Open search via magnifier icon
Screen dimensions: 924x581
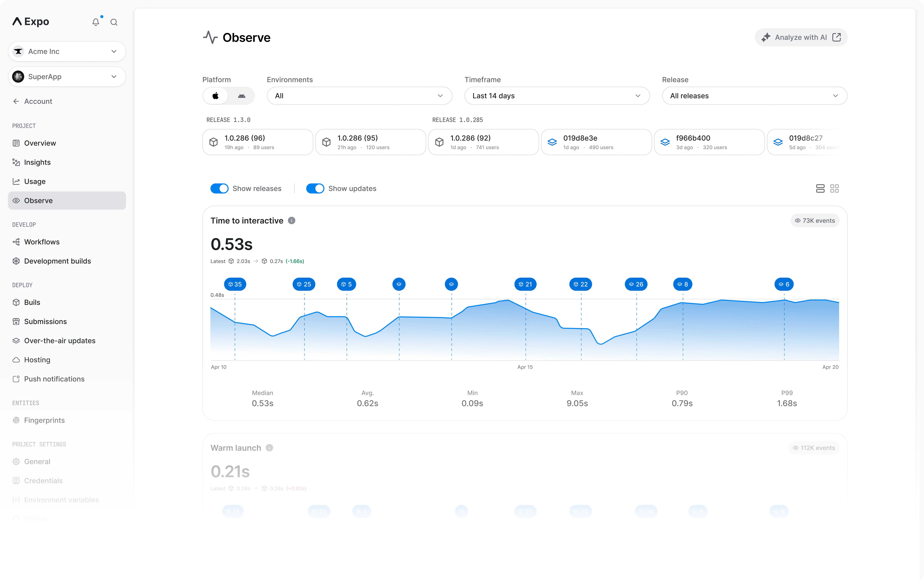coord(114,22)
